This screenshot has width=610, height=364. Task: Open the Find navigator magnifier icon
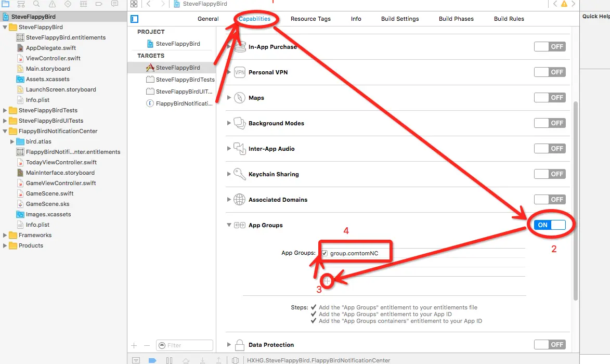36,4
